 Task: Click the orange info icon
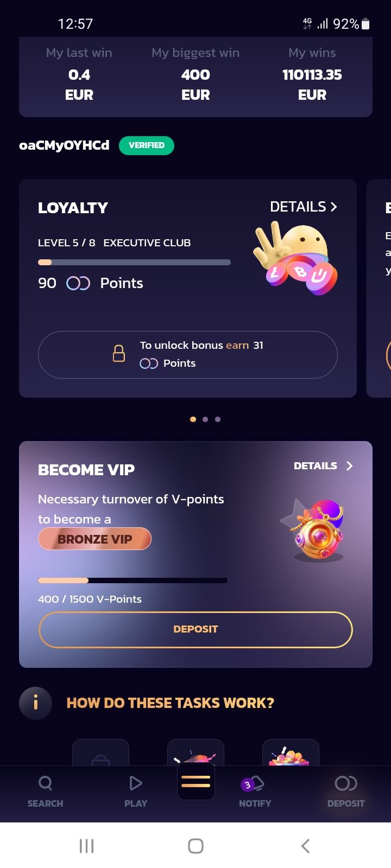[x=36, y=703]
